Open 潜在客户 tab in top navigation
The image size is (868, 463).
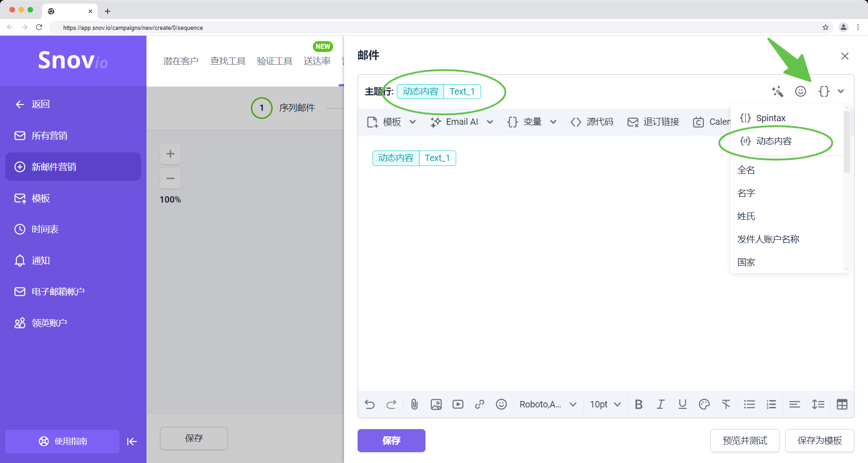(181, 61)
